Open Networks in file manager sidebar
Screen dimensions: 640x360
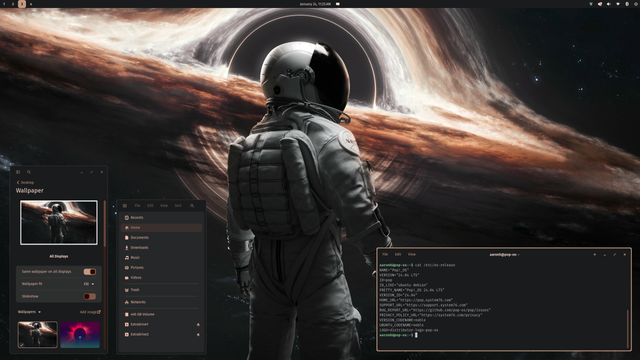point(162,302)
